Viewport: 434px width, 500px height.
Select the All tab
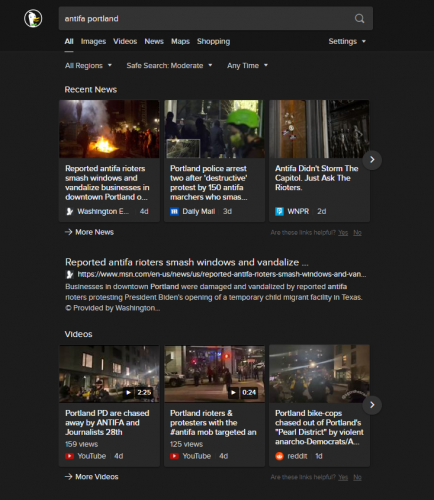69,41
